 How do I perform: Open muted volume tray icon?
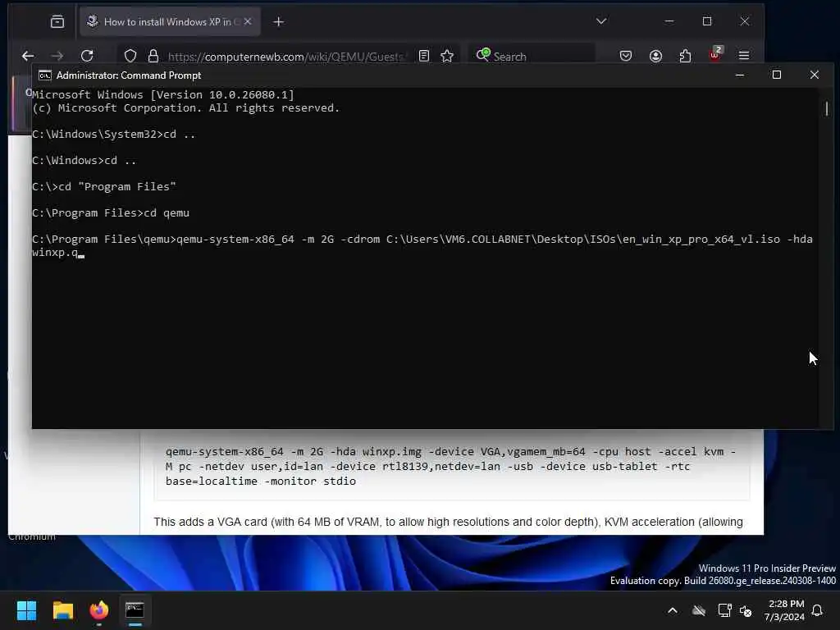(746, 610)
